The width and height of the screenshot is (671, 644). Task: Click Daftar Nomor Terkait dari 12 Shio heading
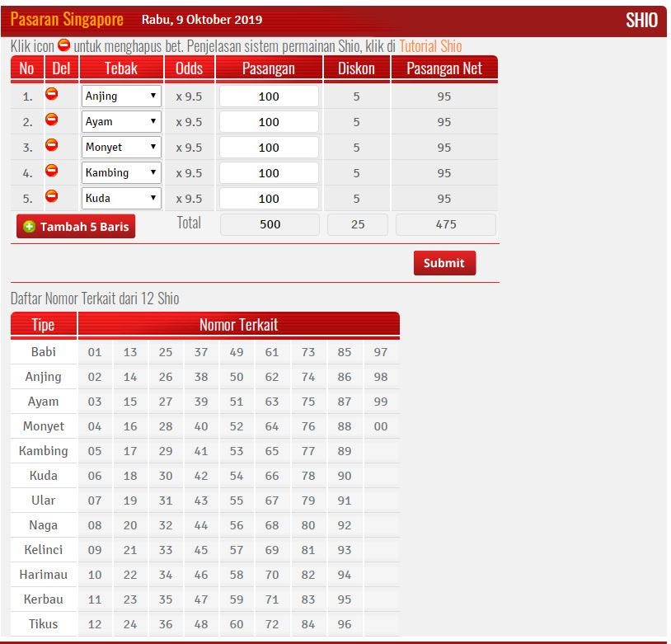(95, 298)
